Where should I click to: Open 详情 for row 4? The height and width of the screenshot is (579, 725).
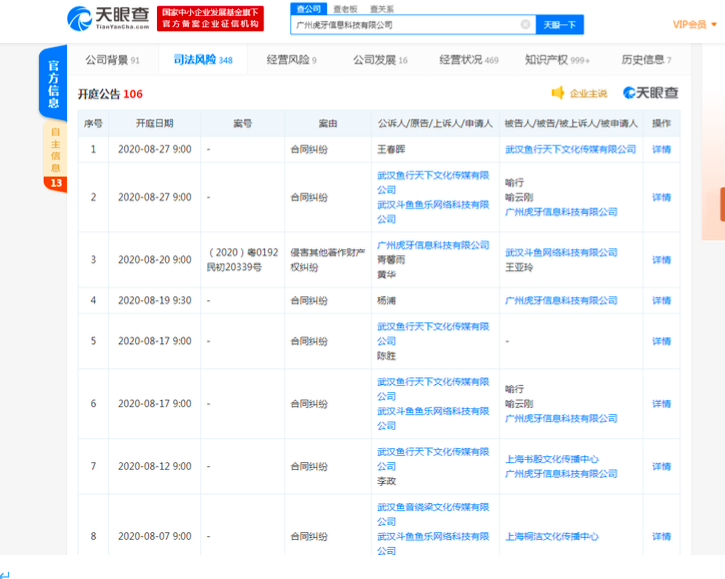pyautogui.click(x=661, y=301)
